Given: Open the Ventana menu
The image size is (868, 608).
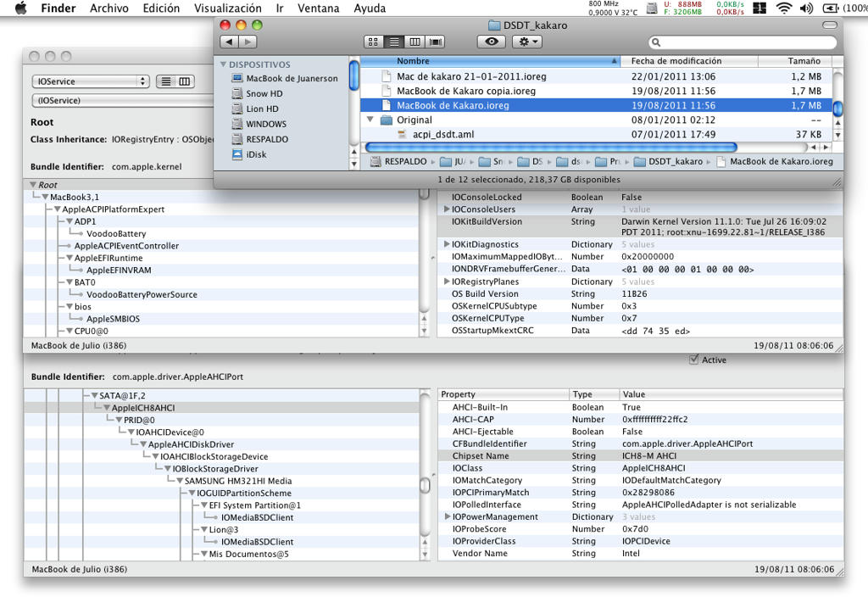Looking at the screenshot, I should point(319,8).
